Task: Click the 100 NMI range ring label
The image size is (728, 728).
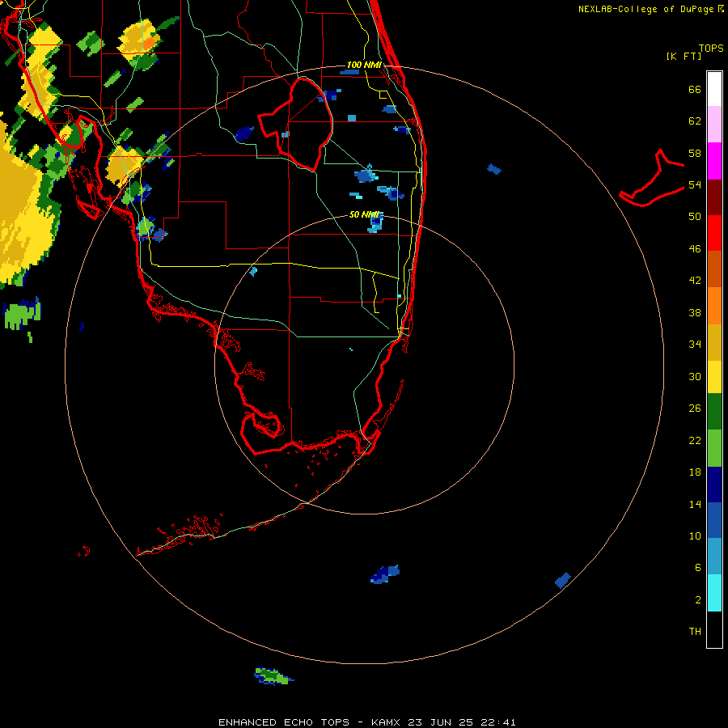Action: pos(364,65)
